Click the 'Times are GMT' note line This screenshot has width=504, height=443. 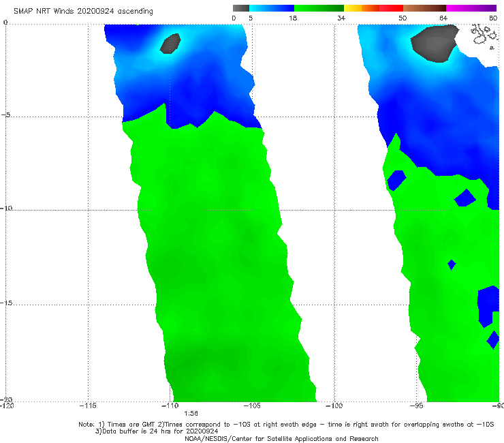coord(286,425)
